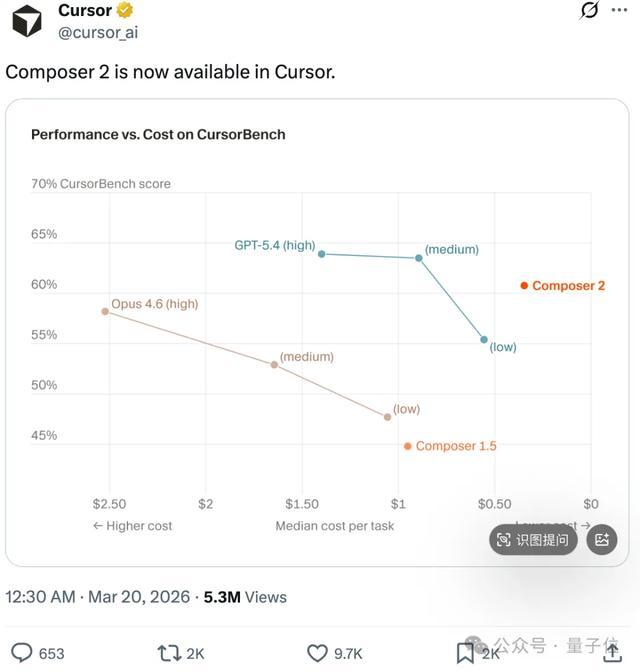Click the share upload icon
The width and height of the screenshot is (640, 671).
(x=610, y=652)
